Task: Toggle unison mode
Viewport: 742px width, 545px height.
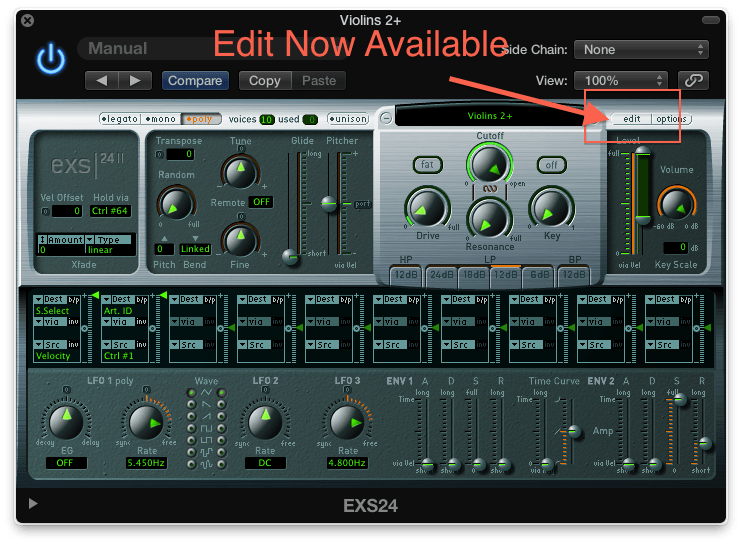Action: click(x=348, y=119)
